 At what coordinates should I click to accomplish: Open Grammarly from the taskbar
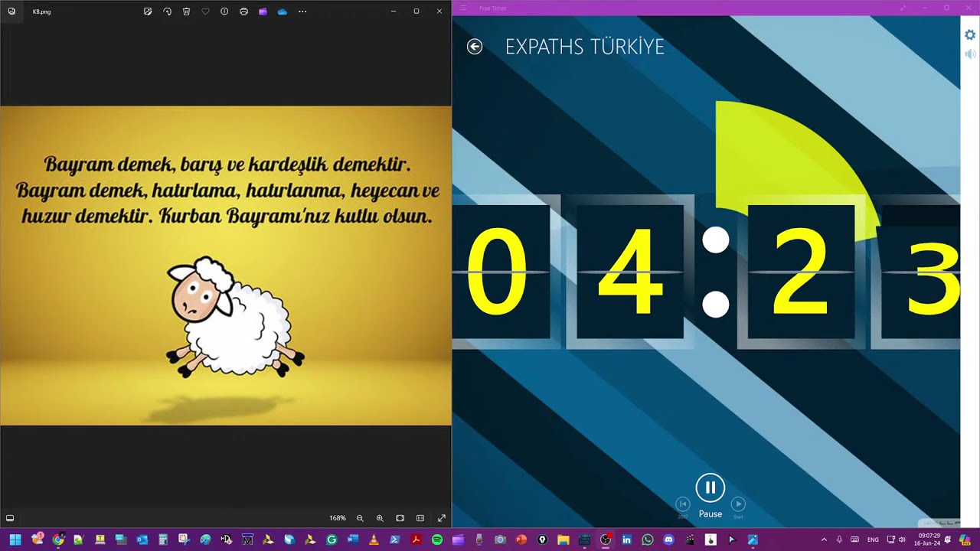[332, 540]
